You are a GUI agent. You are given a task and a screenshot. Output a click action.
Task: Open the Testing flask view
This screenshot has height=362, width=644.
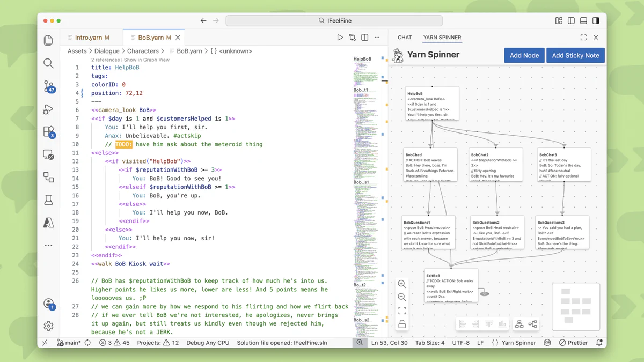(x=49, y=200)
